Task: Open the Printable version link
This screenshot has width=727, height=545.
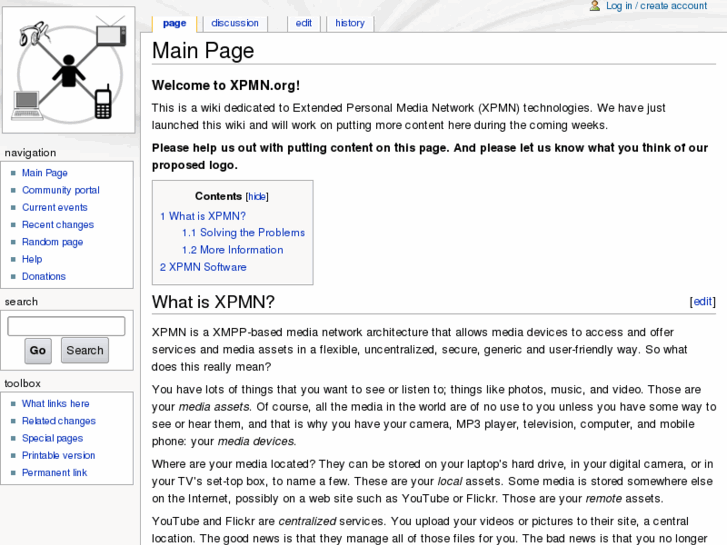Action: pos(58,455)
